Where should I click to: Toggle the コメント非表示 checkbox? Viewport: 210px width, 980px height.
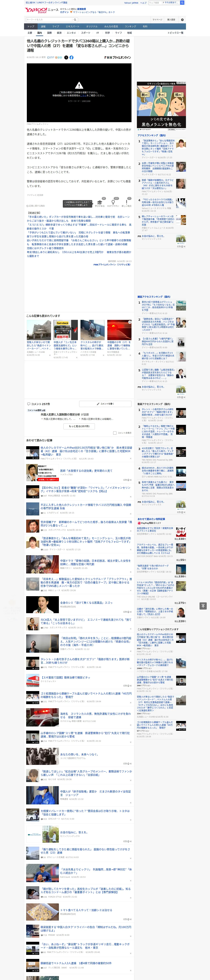[115, 433]
